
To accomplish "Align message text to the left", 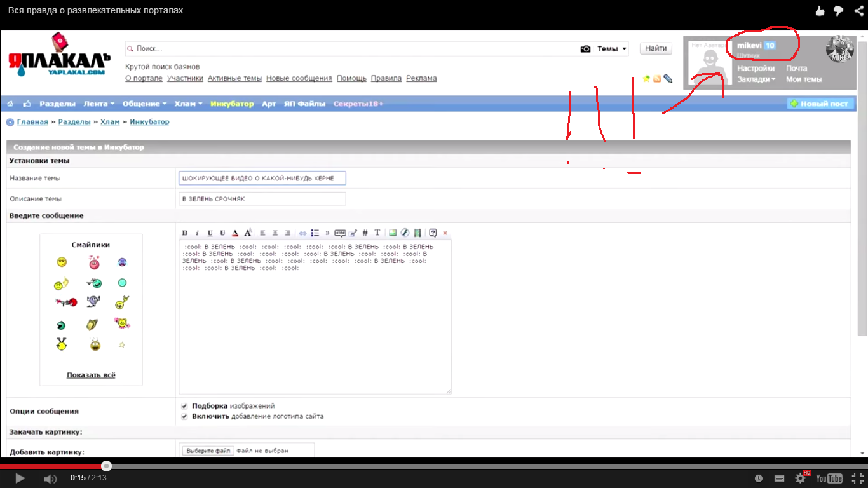I will tap(262, 233).
